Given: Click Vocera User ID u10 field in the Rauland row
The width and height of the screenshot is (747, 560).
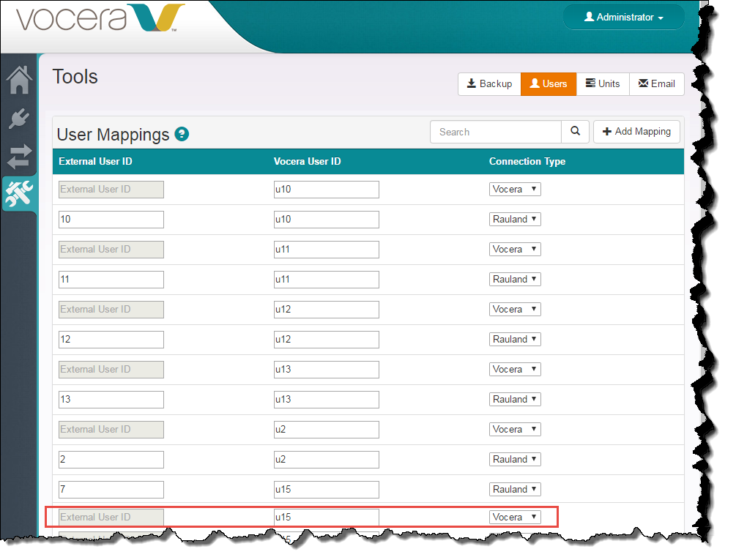Looking at the screenshot, I should (x=327, y=220).
